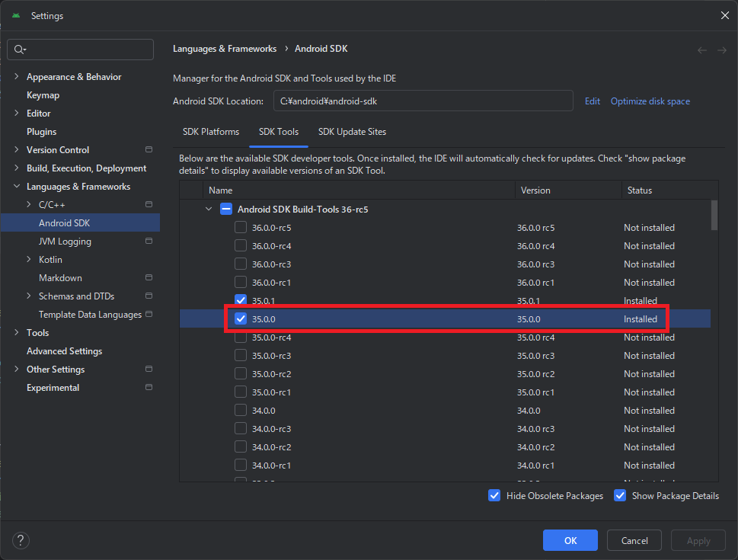The image size is (738, 560).
Task: Click the Optimize disk space link
Action: coord(650,101)
